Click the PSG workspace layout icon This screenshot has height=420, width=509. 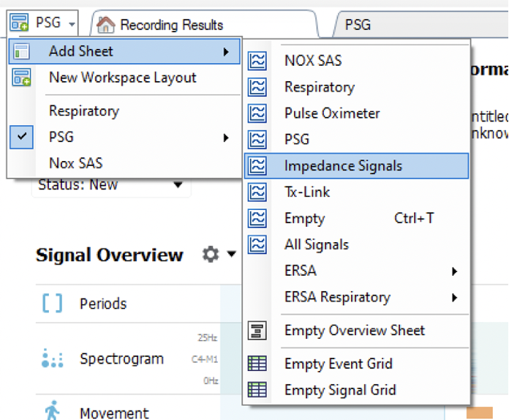[x=19, y=22]
